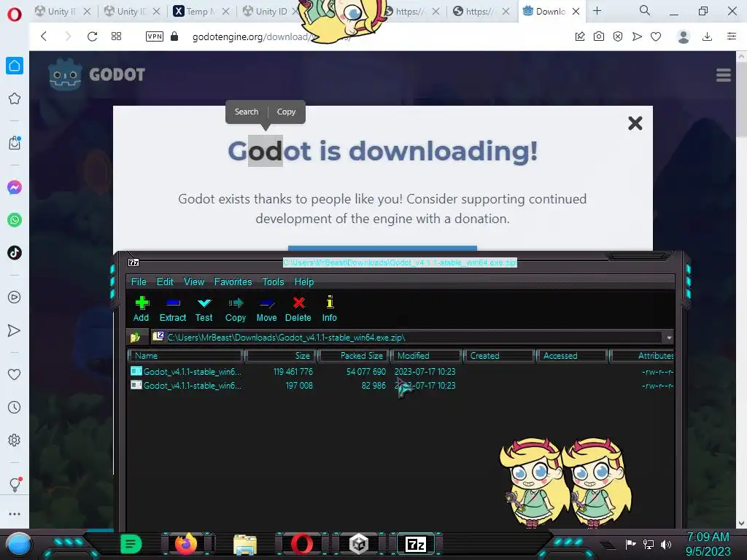Viewport: 747px width, 560px height.
Task: Open 7-Zip View menu
Action: coord(194,282)
